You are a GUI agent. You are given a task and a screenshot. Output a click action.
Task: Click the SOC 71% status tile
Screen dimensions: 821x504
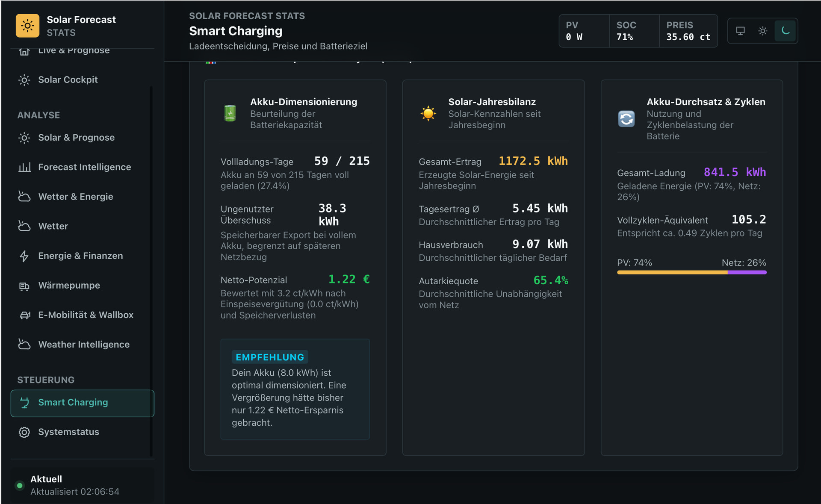tap(634, 31)
